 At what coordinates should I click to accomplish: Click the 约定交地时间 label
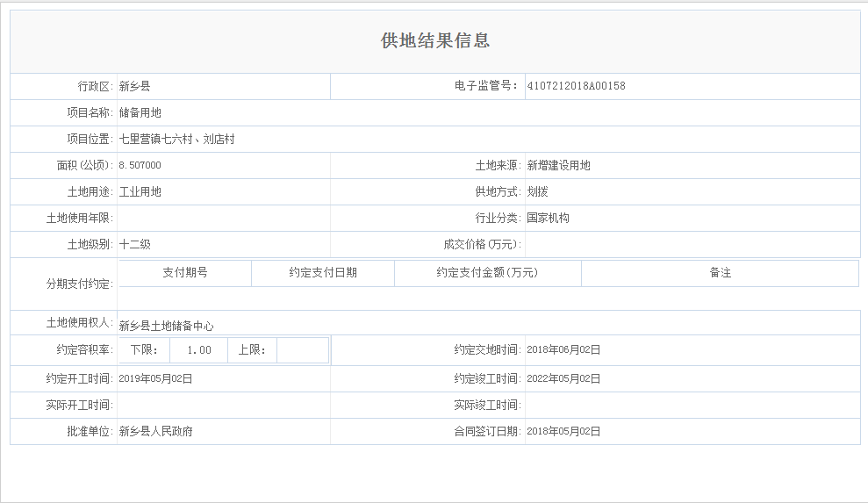click(x=488, y=349)
